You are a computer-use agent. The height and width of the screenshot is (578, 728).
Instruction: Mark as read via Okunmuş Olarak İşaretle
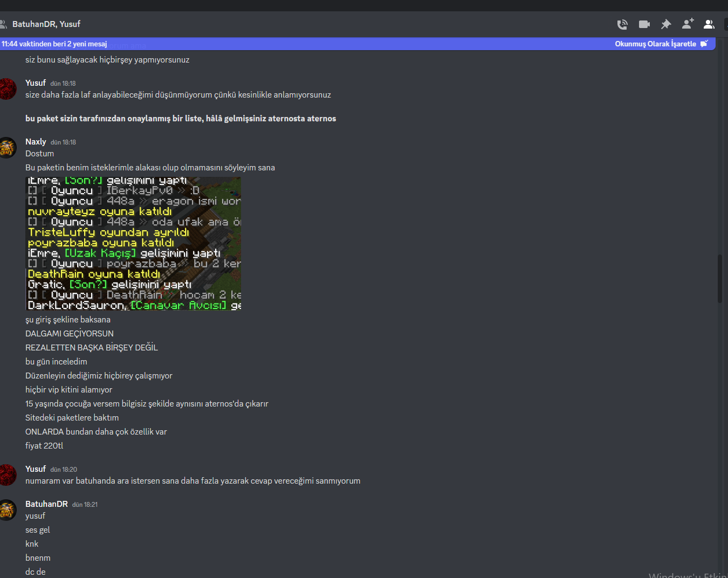pyautogui.click(x=661, y=44)
